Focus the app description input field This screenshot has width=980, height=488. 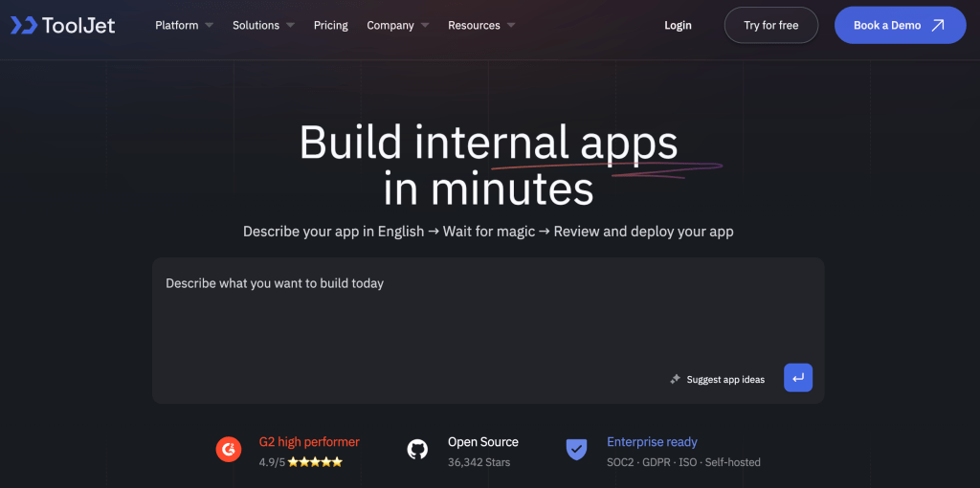[488, 330]
